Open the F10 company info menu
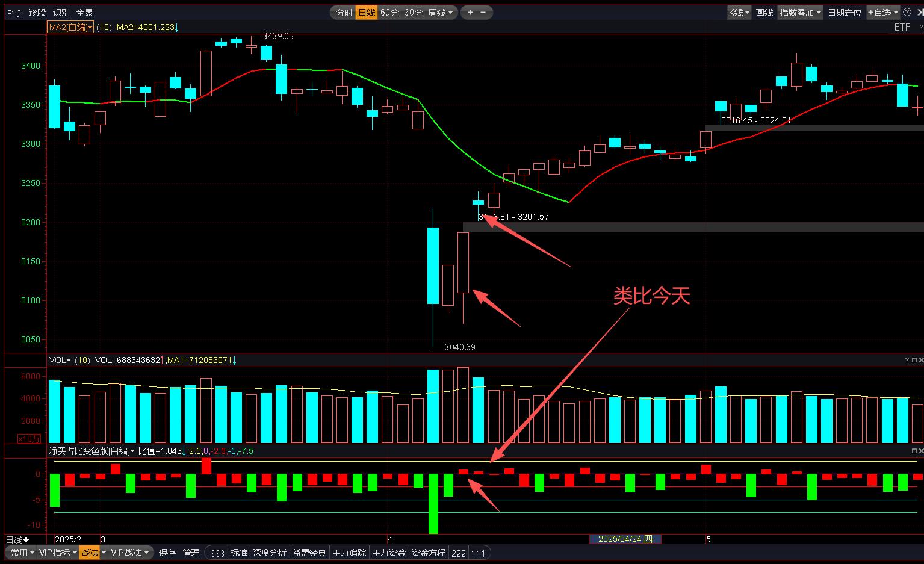This screenshot has height=564, width=924. 14,13
